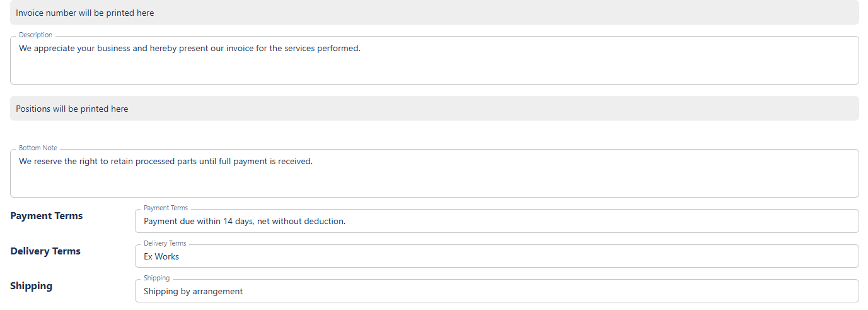Click the small Shipping label above the input
868x310 pixels.
[x=157, y=278]
